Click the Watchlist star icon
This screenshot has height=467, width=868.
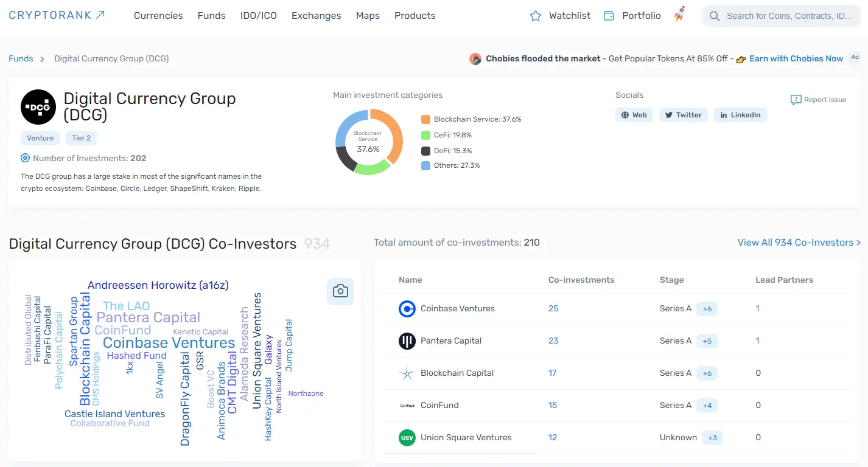pyautogui.click(x=536, y=16)
